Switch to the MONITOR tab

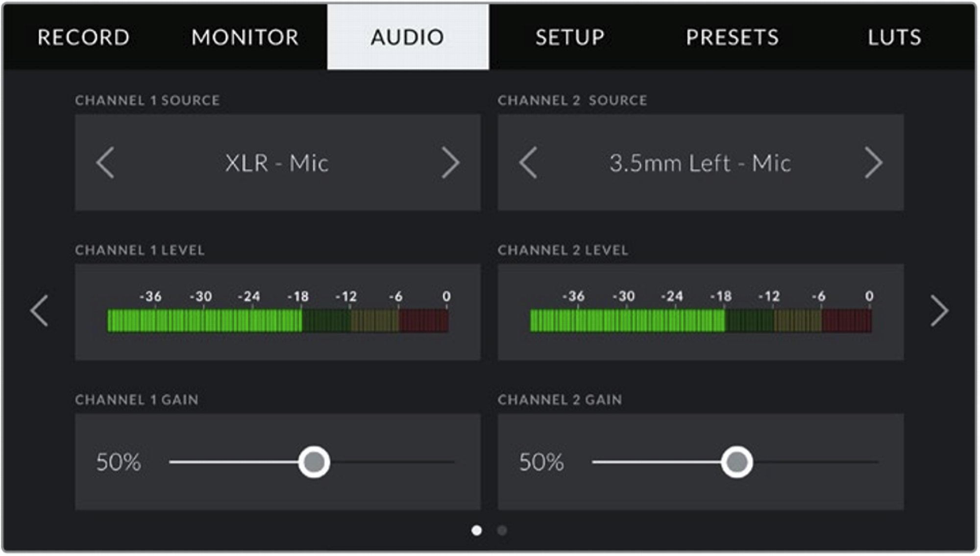click(x=245, y=37)
